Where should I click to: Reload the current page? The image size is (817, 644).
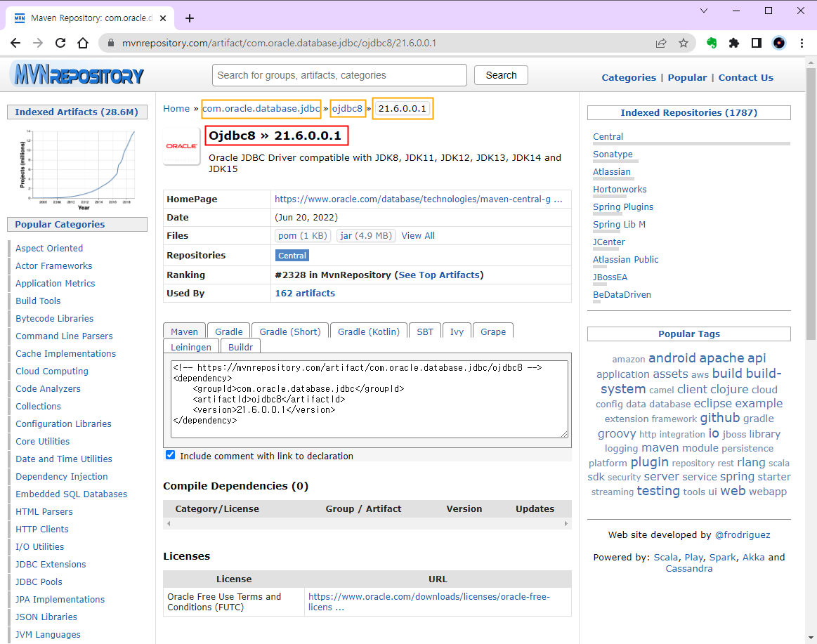click(x=60, y=44)
